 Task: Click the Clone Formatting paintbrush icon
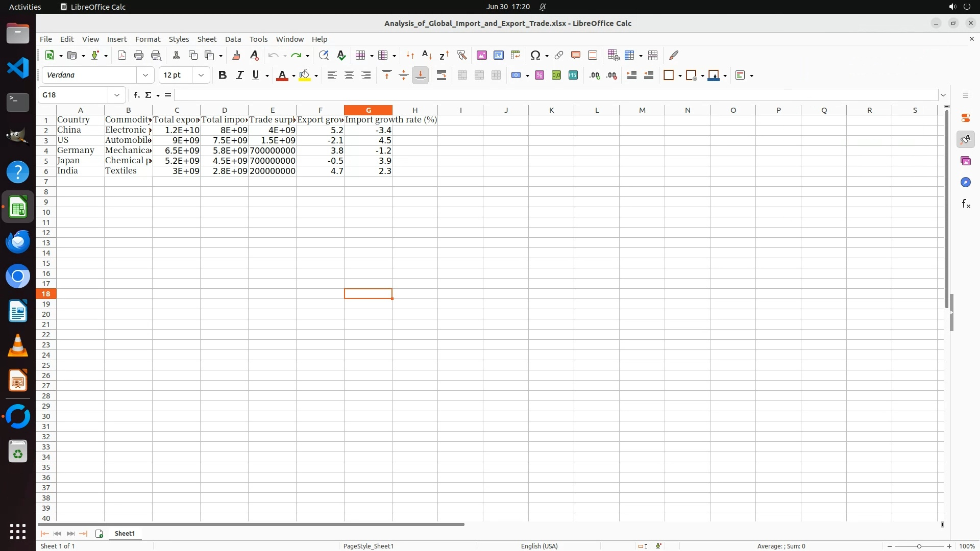[x=236, y=55]
